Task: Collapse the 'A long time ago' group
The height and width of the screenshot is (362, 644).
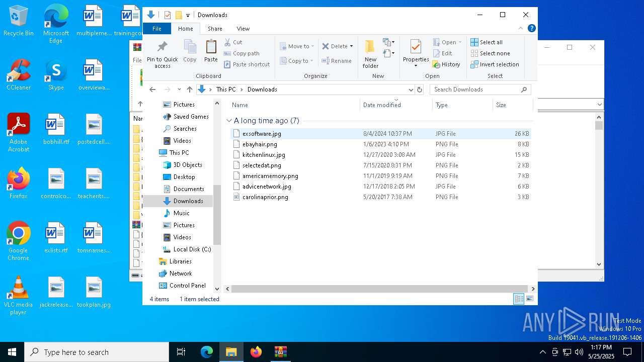Action: [229, 121]
